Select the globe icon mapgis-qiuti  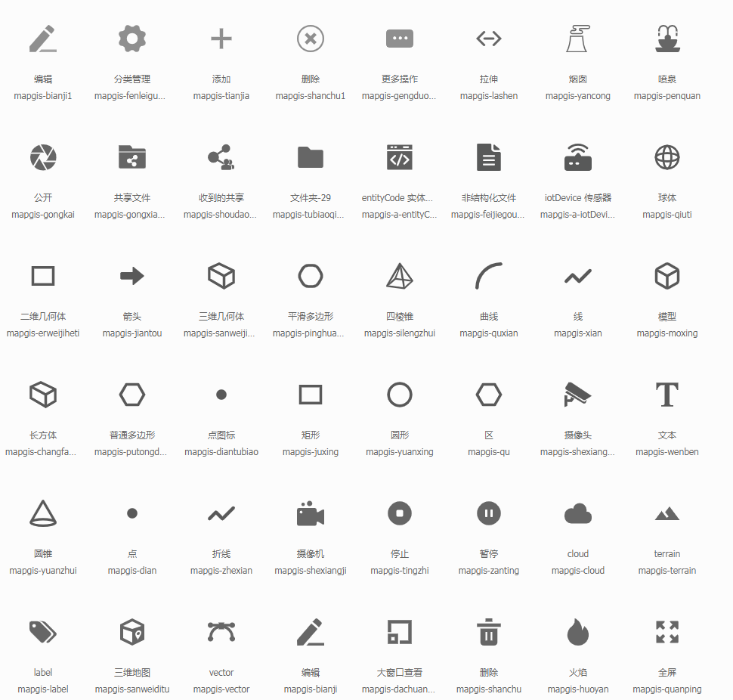tap(667, 157)
